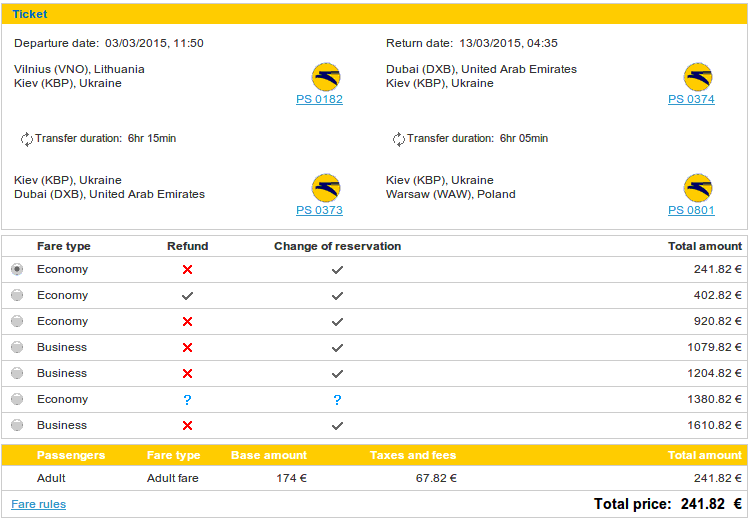Choose the Business fare for 1079.82 €

pyautogui.click(x=17, y=347)
